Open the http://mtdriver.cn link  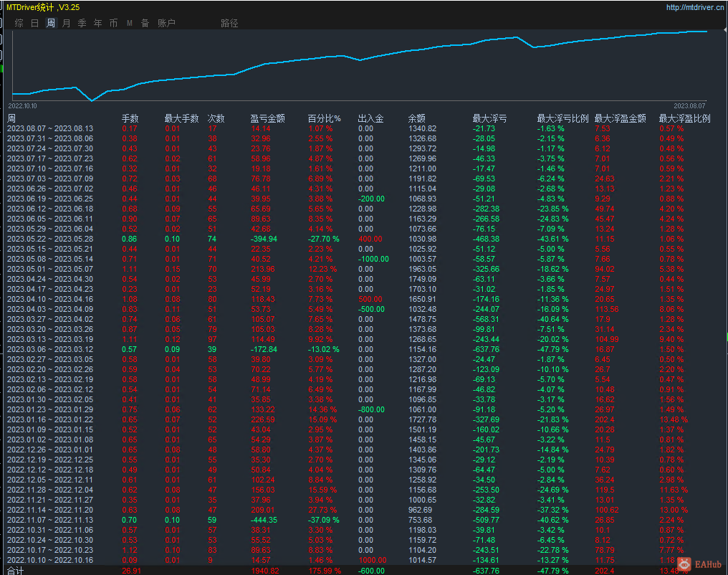click(694, 8)
